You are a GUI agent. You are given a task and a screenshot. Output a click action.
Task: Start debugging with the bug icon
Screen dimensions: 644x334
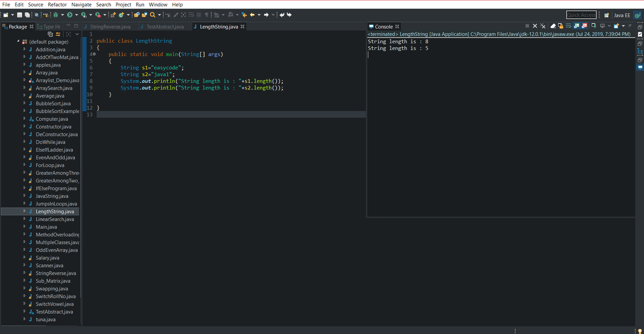tap(55, 14)
